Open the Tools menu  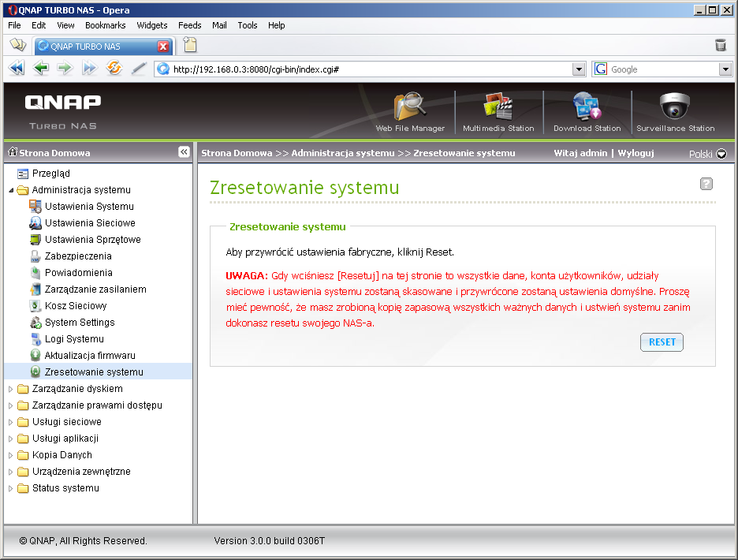247,25
